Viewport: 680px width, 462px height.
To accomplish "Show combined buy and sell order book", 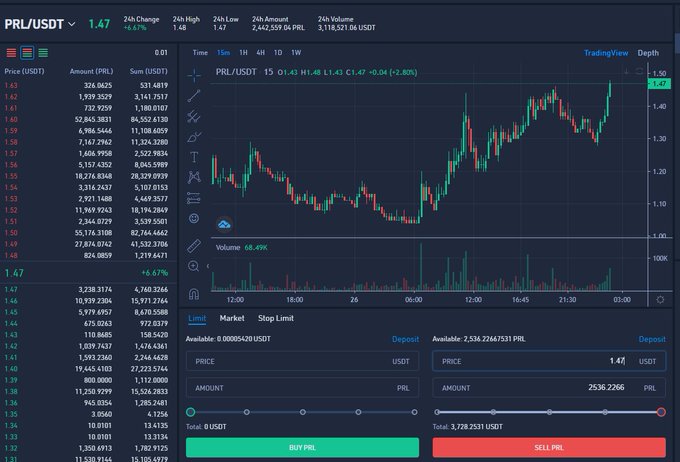I will [x=27, y=53].
